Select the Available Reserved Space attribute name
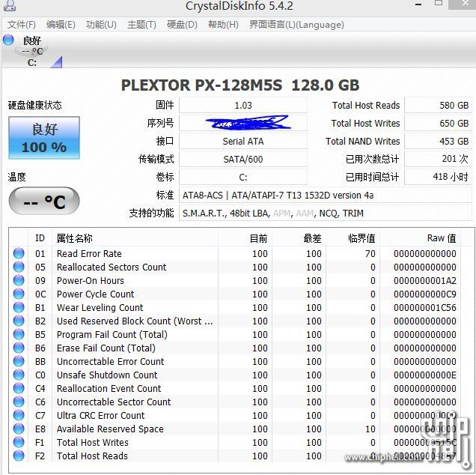The image size is (476, 475). pos(110,429)
